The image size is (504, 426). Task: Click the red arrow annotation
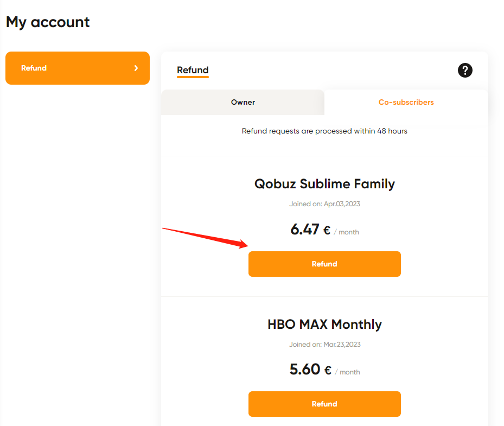205,238
